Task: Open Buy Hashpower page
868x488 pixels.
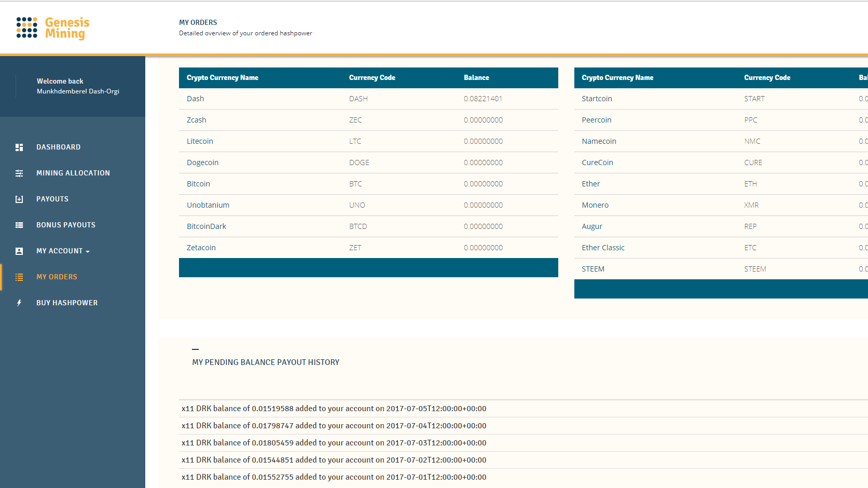Action: tap(67, 303)
